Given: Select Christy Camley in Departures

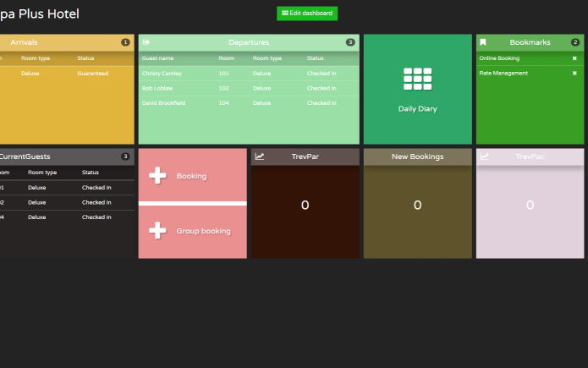Looking at the screenshot, I should click(162, 74).
